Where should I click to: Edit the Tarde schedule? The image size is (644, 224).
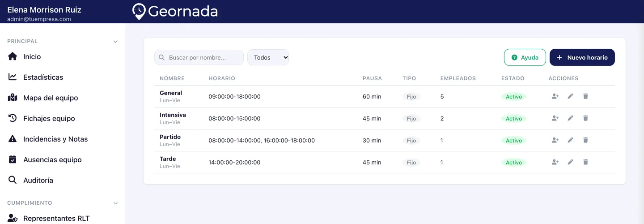(570, 162)
